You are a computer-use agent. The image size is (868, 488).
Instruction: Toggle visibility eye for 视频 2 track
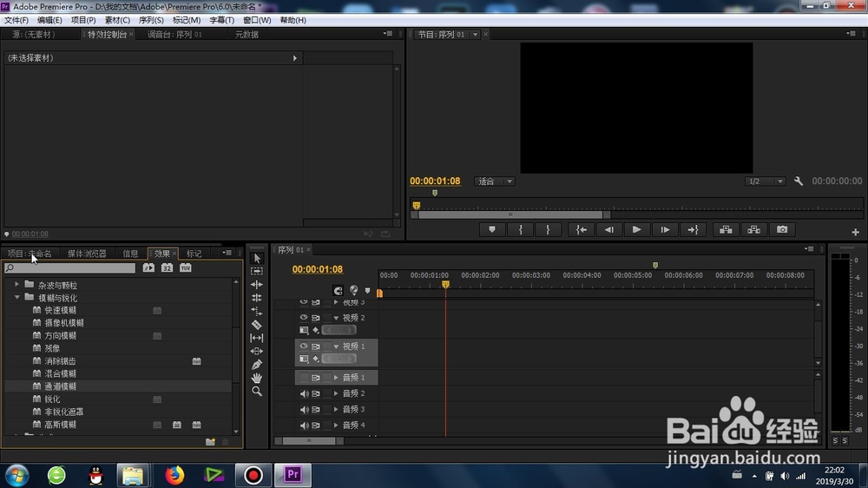click(x=303, y=318)
